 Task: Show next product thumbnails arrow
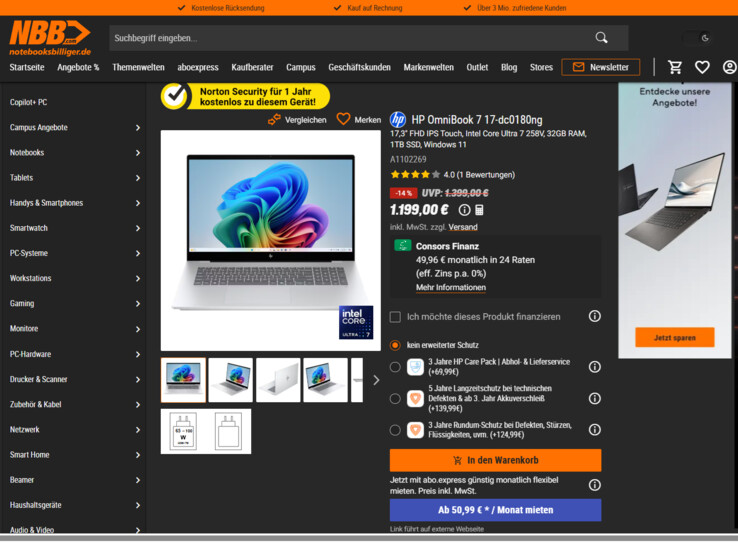pos(376,380)
